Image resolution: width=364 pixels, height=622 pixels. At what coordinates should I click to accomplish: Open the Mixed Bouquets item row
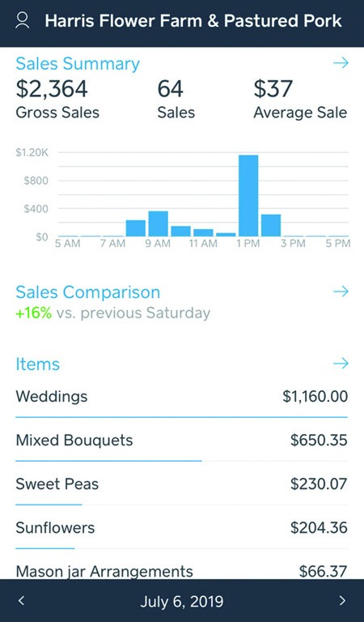click(182, 441)
